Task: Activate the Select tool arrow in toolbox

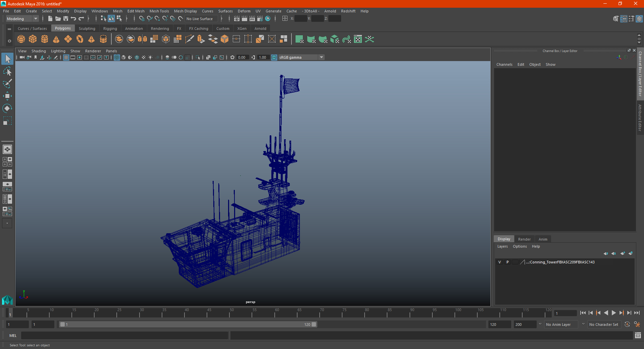Action: (x=7, y=59)
